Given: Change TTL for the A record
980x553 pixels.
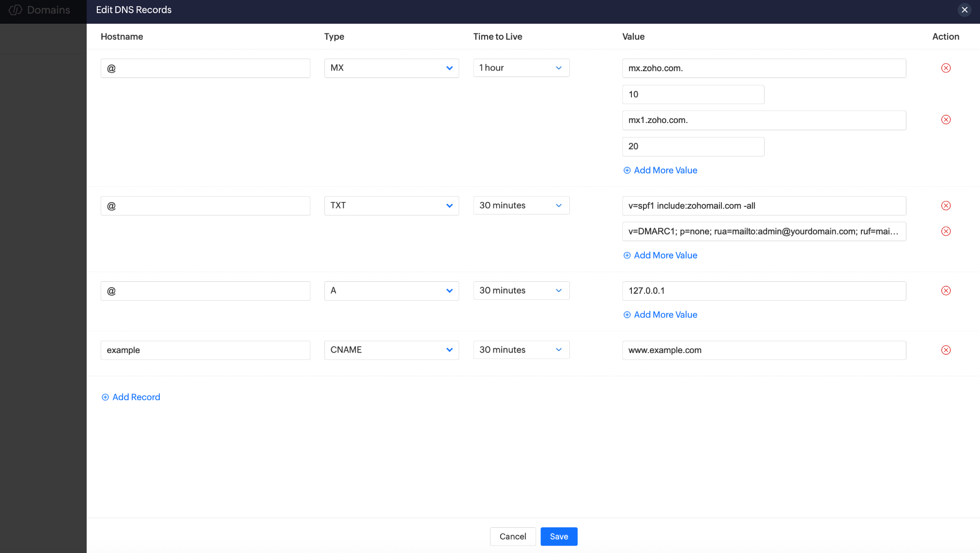Looking at the screenshot, I should click(521, 291).
